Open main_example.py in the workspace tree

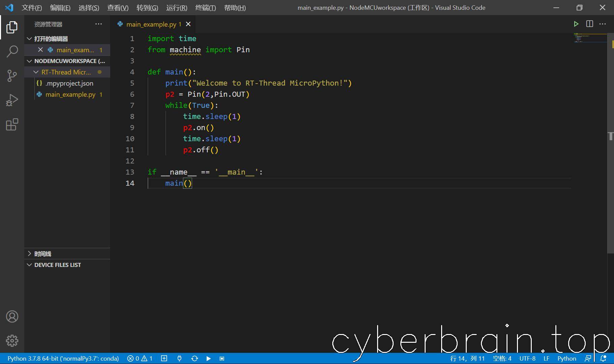70,94
